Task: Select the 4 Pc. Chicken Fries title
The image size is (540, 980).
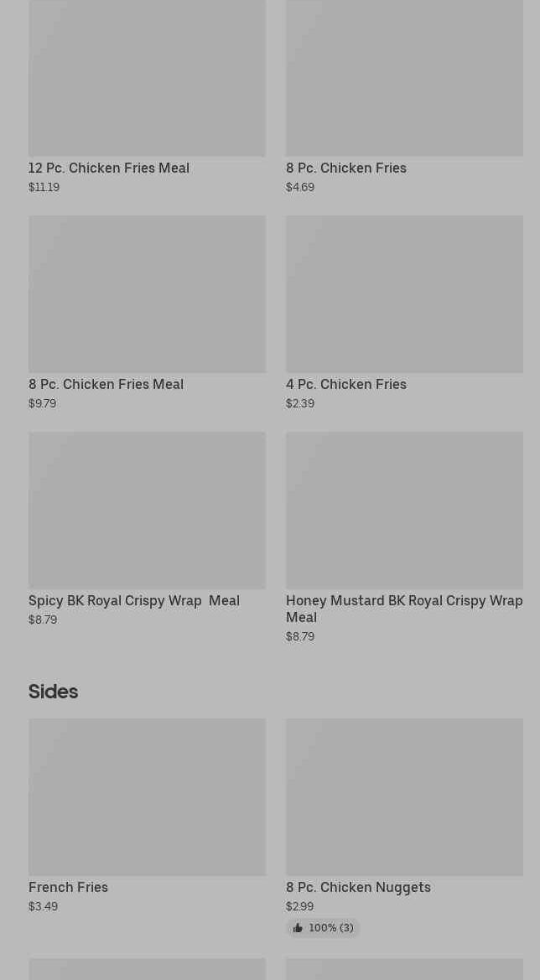Action: point(346,384)
